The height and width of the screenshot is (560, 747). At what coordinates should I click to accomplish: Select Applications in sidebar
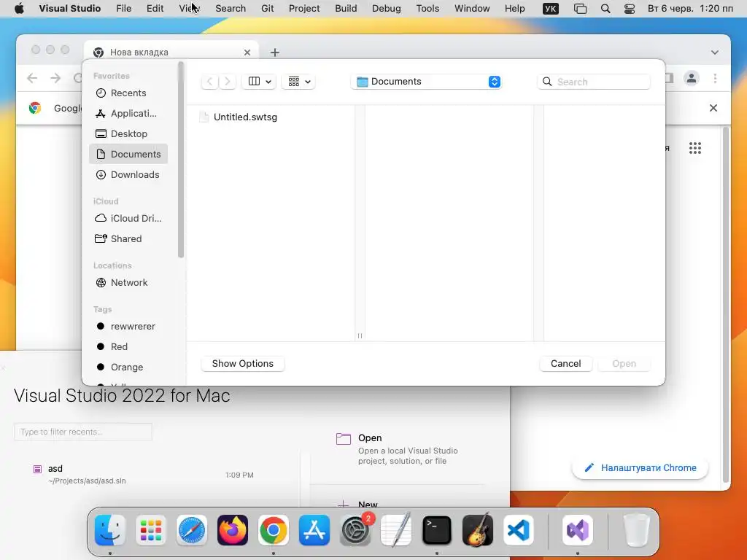128,113
